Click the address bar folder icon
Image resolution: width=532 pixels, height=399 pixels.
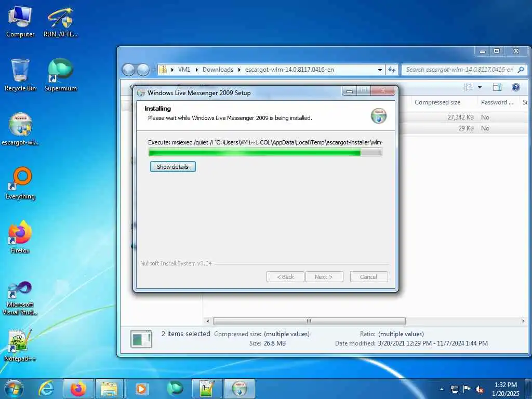tap(163, 70)
